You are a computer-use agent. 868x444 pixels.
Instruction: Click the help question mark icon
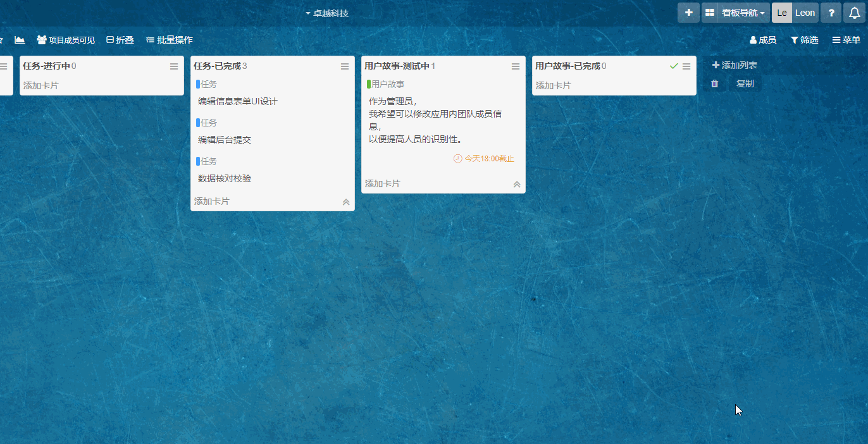click(x=831, y=13)
